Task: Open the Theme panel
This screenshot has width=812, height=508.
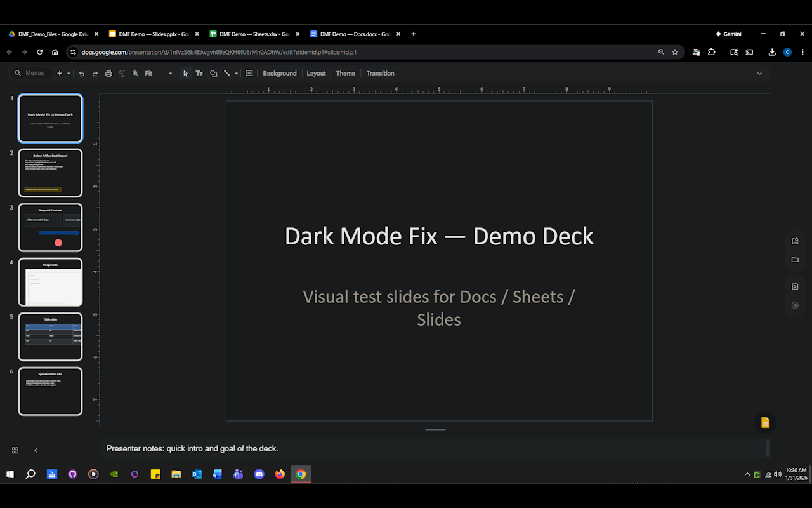Action: [346, 74]
